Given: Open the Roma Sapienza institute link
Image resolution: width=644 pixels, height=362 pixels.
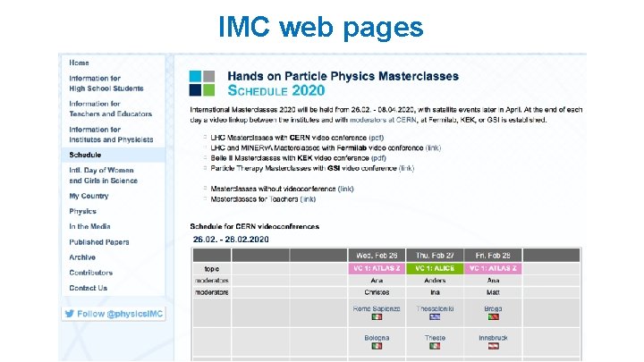Looking at the screenshot, I should tap(377, 308).
